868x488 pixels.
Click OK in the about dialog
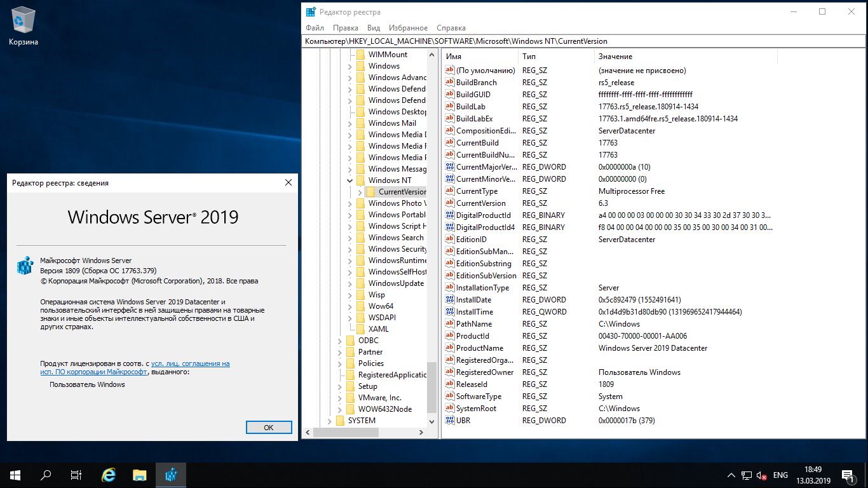269,428
